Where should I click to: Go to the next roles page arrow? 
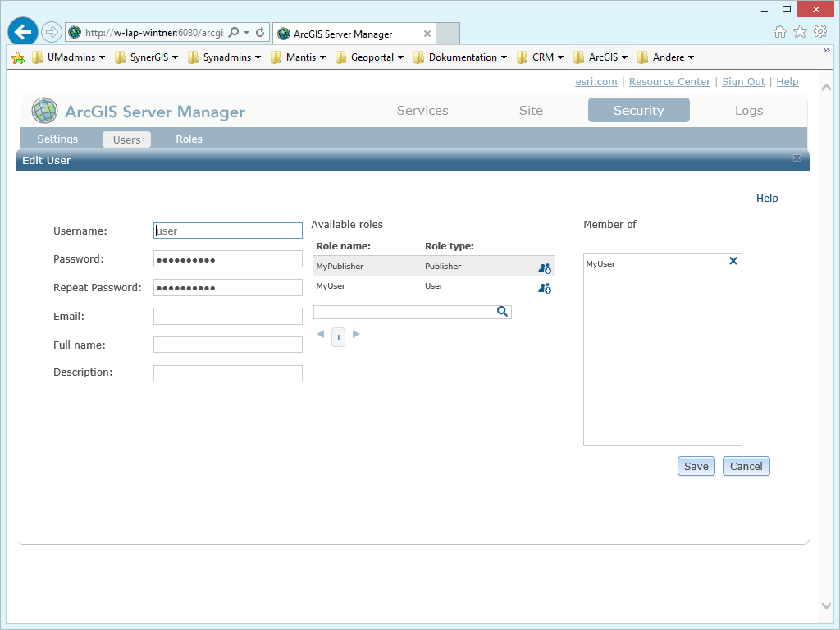(355, 334)
